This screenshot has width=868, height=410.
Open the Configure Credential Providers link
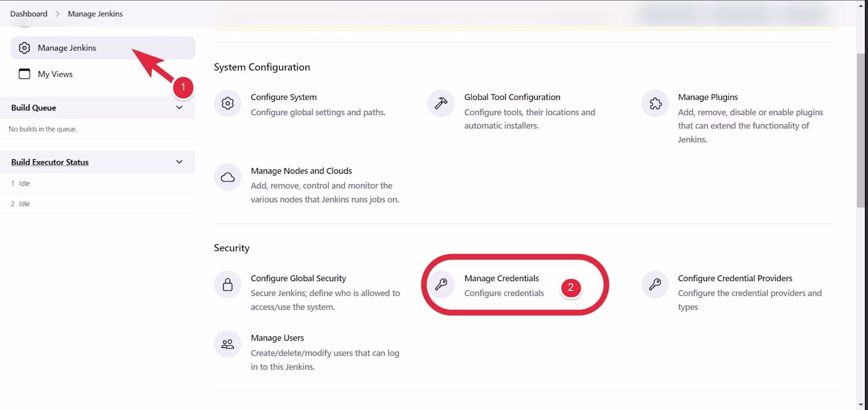[x=735, y=279]
